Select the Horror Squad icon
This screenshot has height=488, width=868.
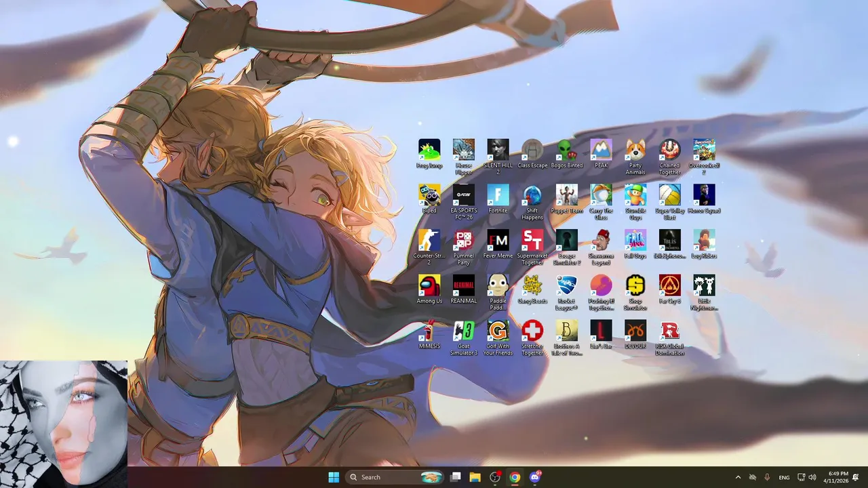(704, 200)
